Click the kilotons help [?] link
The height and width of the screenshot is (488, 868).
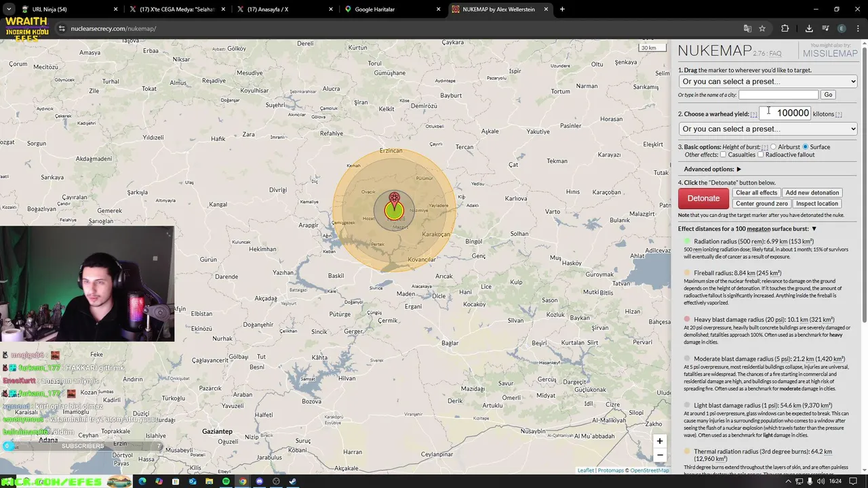(x=838, y=115)
